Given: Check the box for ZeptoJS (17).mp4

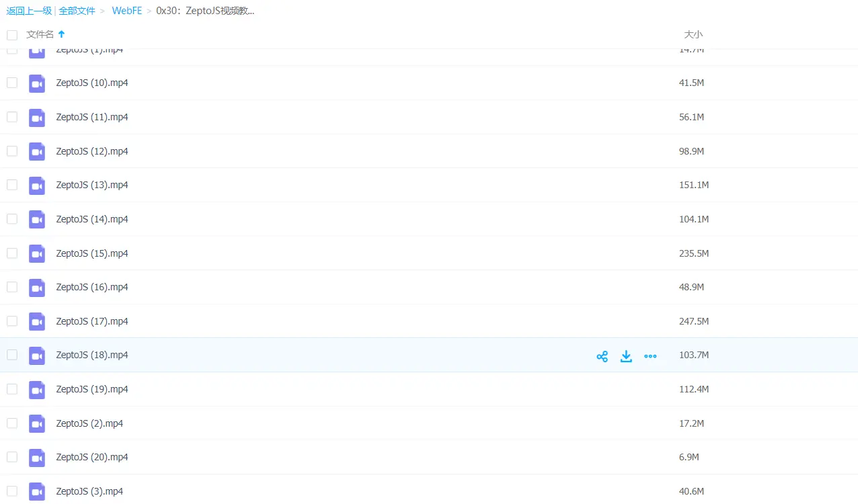Looking at the screenshot, I should (x=12, y=321).
